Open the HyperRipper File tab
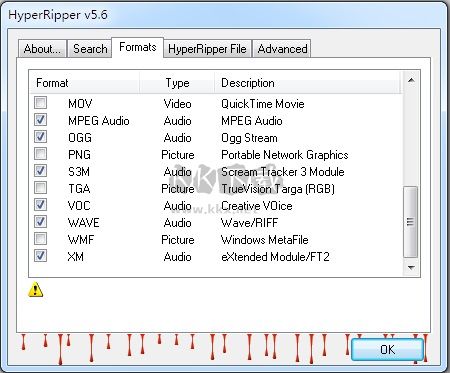The image size is (450, 373). point(207,49)
